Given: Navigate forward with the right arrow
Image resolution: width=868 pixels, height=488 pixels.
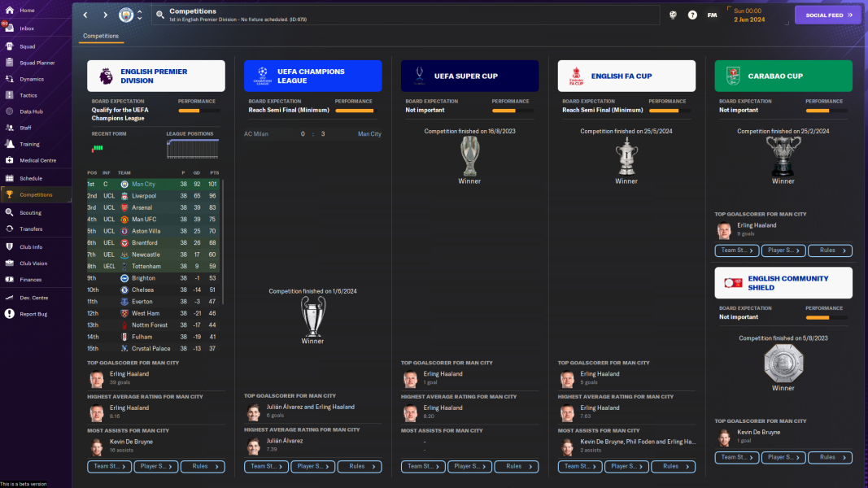Looking at the screenshot, I should (x=105, y=15).
